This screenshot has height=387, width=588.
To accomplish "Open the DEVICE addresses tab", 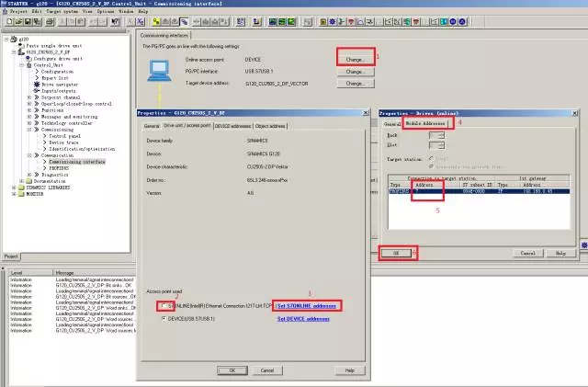I will tap(232, 125).
